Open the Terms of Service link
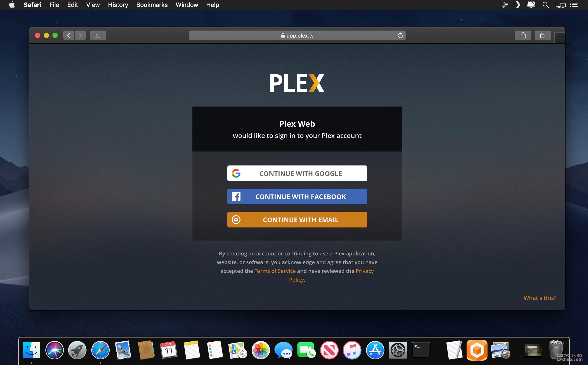Viewport: 588px width, 365px height. tap(275, 271)
